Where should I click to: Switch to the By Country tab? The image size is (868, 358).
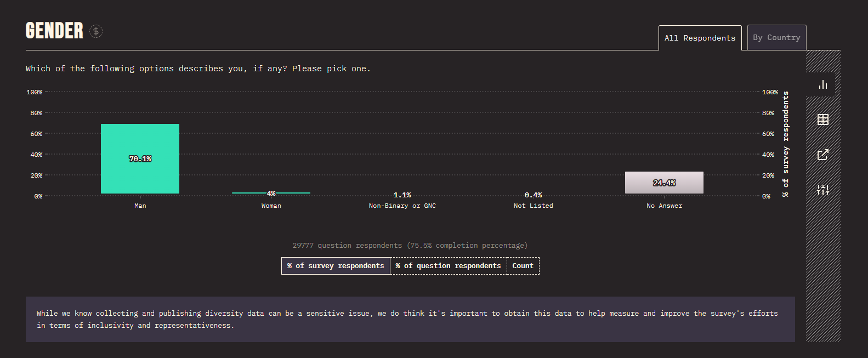click(776, 38)
